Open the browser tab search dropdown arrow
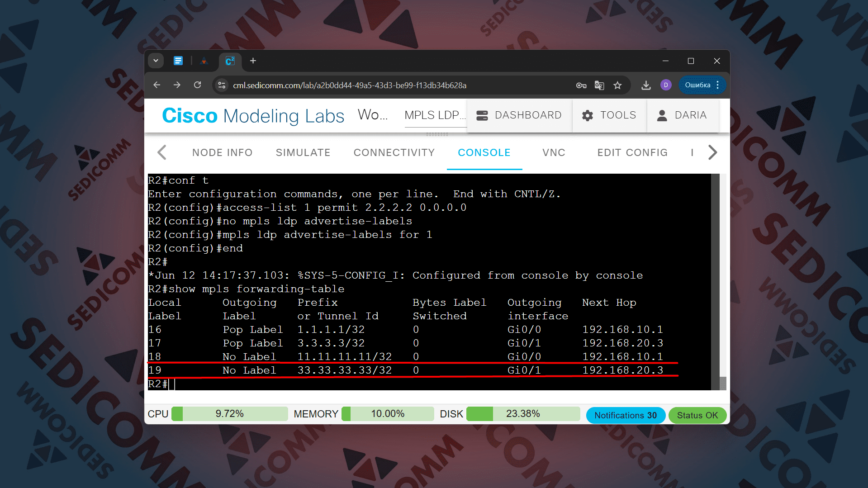 pyautogui.click(x=156, y=61)
